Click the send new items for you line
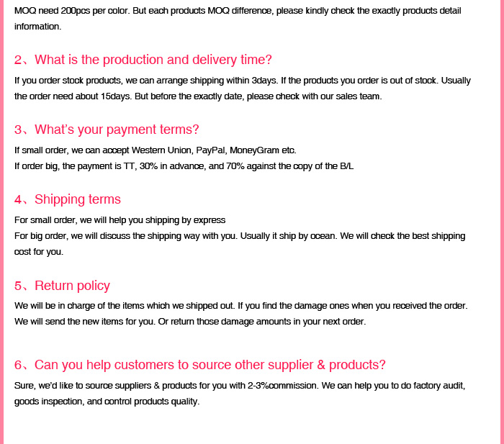This screenshot has width=504, height=444. pyautogui.click(x=190, y=322)
